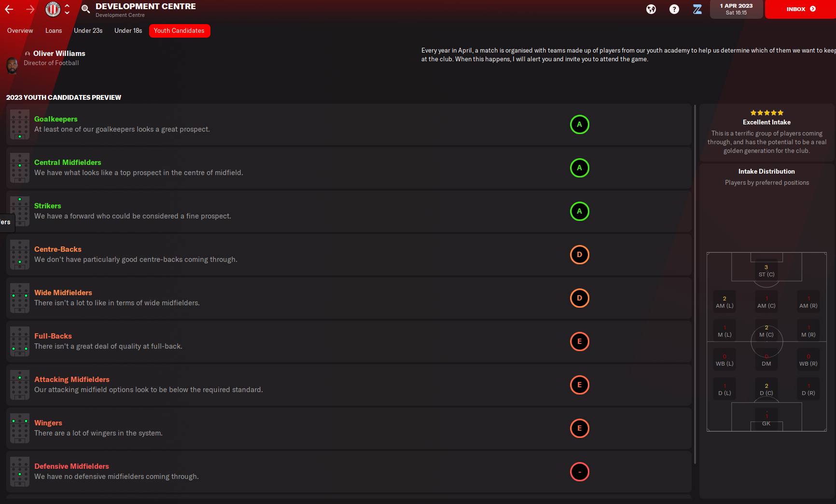Open the Defensive Midfielders category link
The width and height of the screenshot is (836, 504).
point(72,466)
